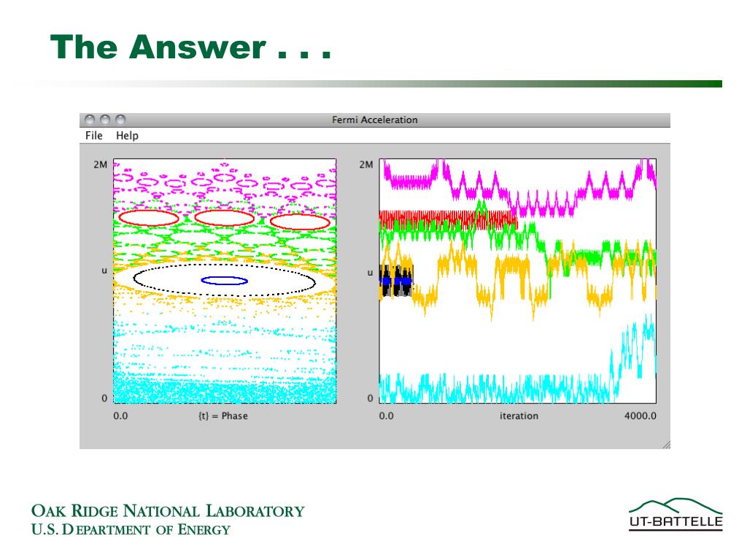Screen dimensions: 747x560
Task: Open the File menu
Action: [94, 136]
